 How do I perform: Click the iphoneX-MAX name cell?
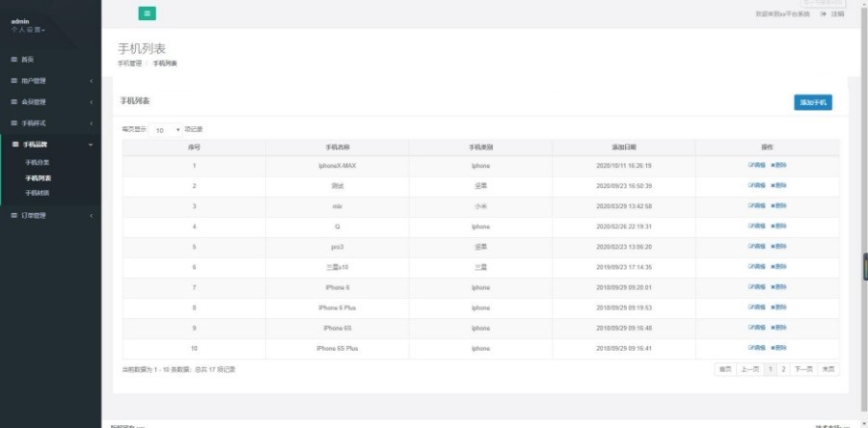(x=338, y=166)
